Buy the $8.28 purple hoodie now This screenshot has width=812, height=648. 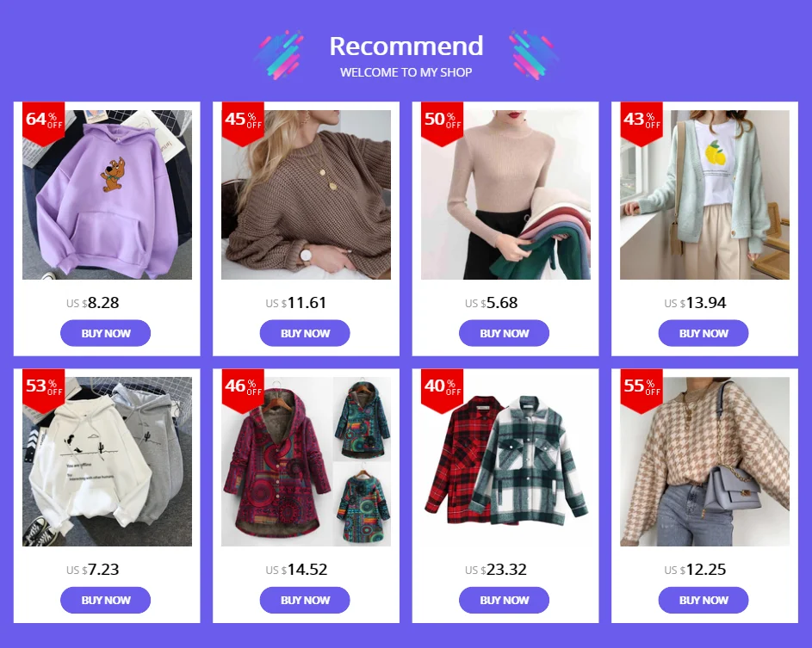(x=106, y=333)
